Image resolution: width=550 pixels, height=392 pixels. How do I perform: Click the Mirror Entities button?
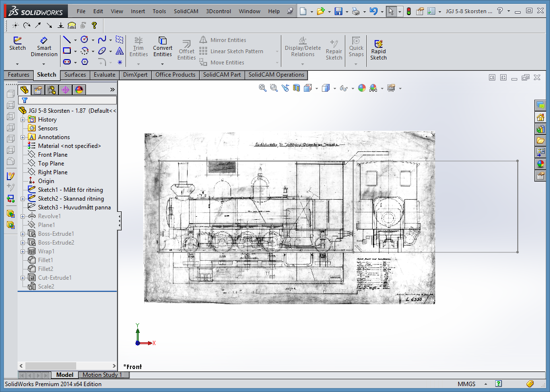pyautogui.click(x=223, y=40)
